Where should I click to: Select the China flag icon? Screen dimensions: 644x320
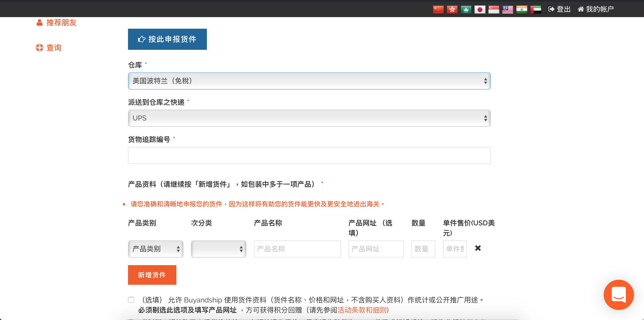[x=438, y=10]
